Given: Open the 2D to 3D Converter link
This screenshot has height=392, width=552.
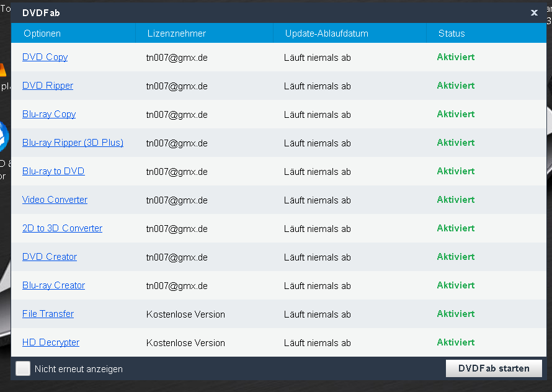Looking at the screenshot, I should click(x=62, y=228).
